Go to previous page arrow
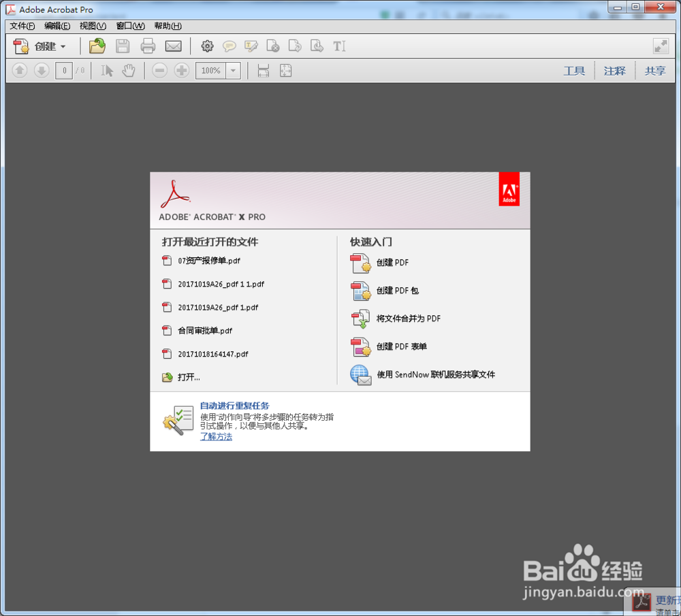681x616 pixels. [20, 70]
